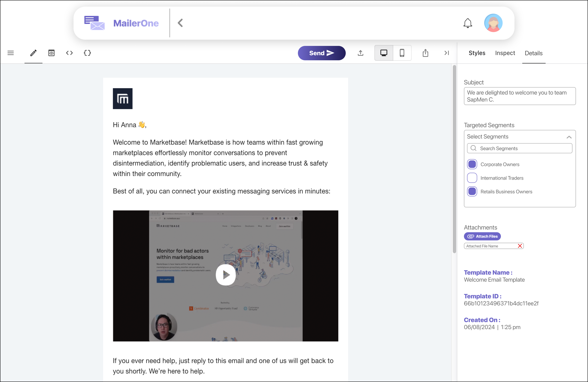588x382 pixels.
Task: Click the email canvas scrollbar
Action: point(454,159)
